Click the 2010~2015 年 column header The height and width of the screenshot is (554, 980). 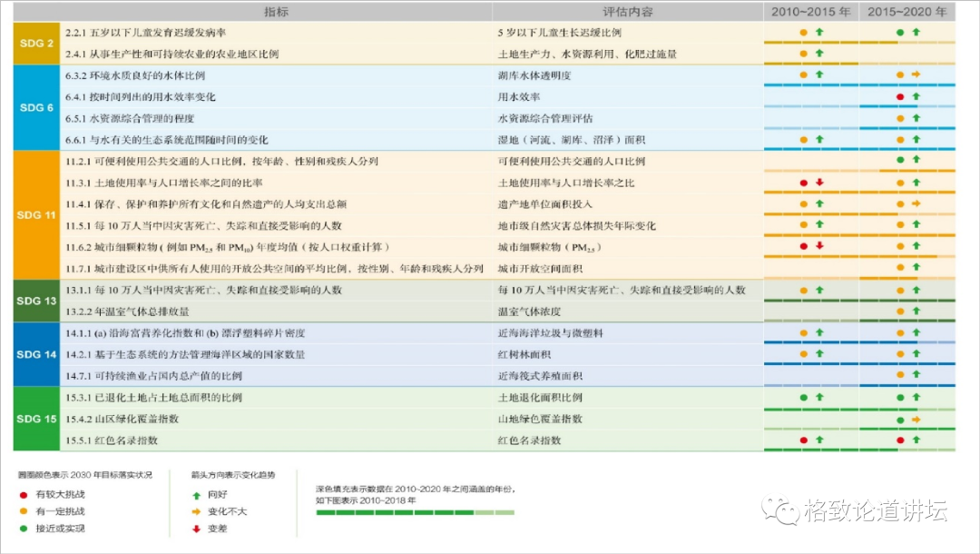pyautogui.click(x=810, y=12)
